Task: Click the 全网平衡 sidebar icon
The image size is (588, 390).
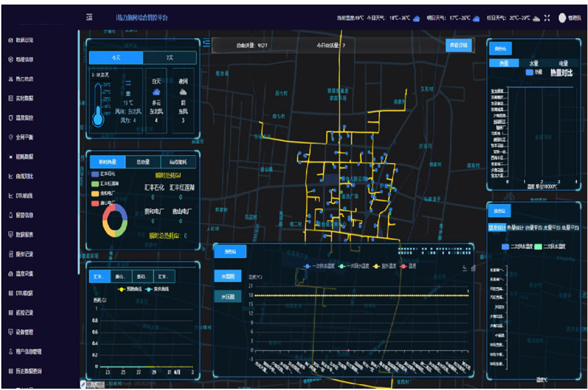Action: coord(11,137)
